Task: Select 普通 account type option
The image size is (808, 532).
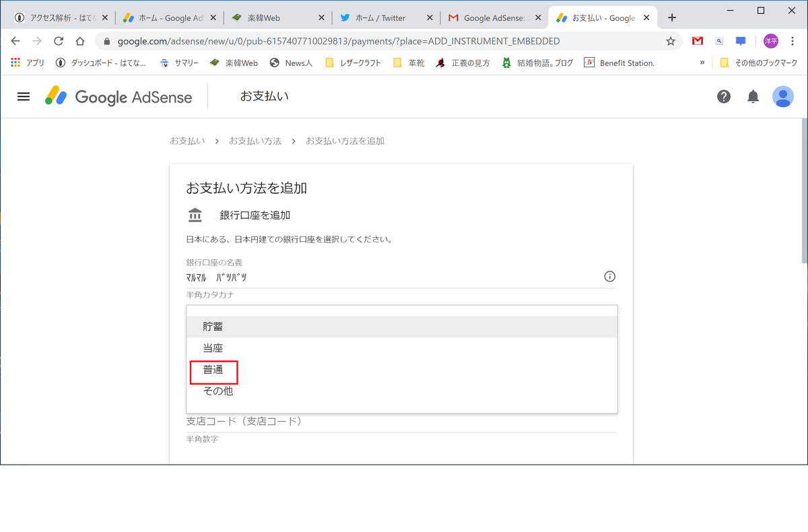Action: pos(402,370)
